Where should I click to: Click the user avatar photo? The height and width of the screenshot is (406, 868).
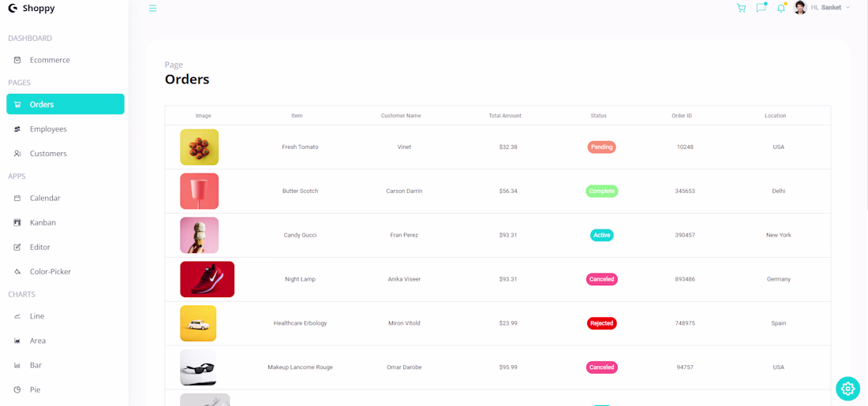[x=800, y=7]
